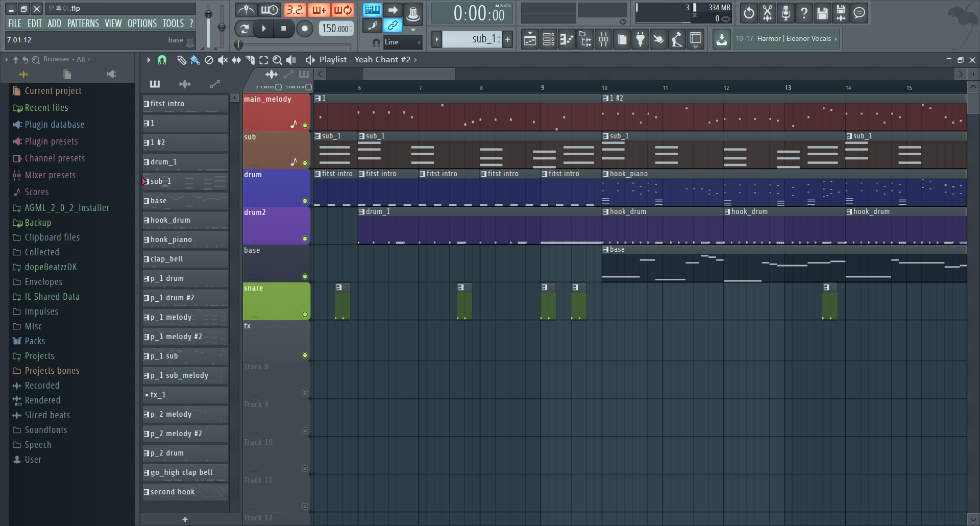980x526 pixels.
Task: Arm the record button
Action: (305, 29)
